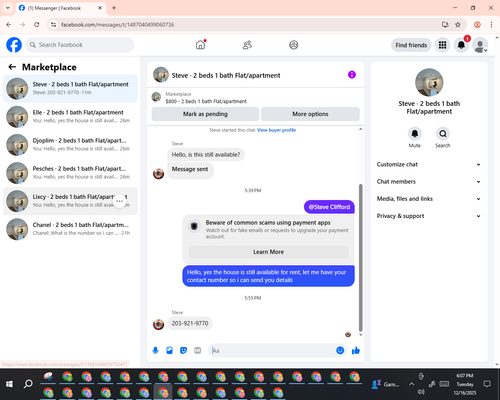Screen dimensions: 500x400
Task: Open Windows taskbar search
Action: [28, 384]
